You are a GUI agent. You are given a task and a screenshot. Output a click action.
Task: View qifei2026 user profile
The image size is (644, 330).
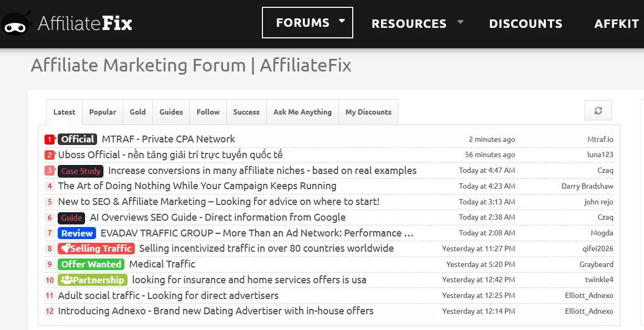[599, 249]
